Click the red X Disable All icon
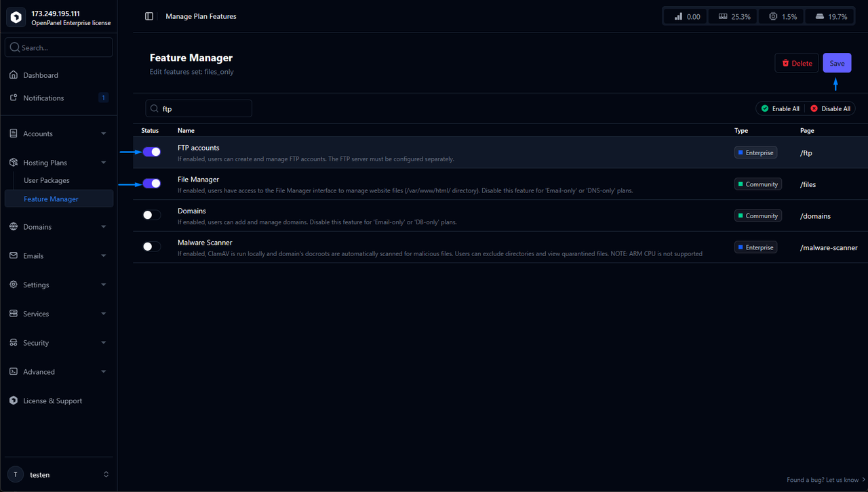 pyautogui.click(x=814, y=108)
